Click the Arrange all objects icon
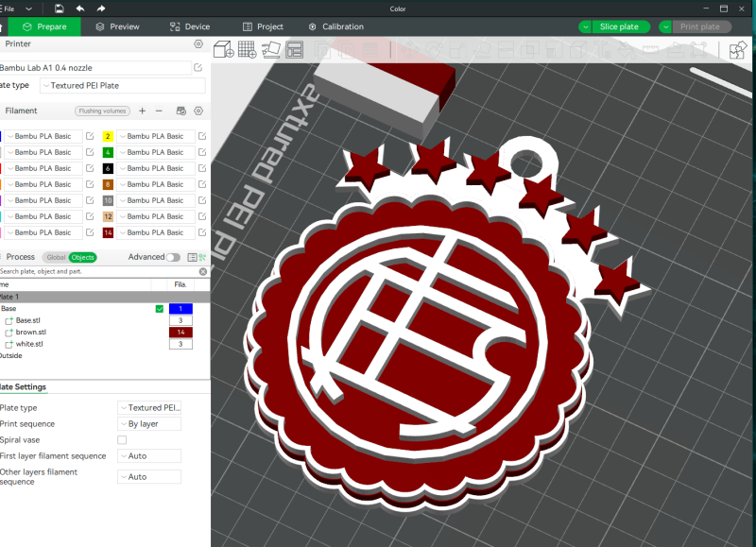 tap(294, 49)
